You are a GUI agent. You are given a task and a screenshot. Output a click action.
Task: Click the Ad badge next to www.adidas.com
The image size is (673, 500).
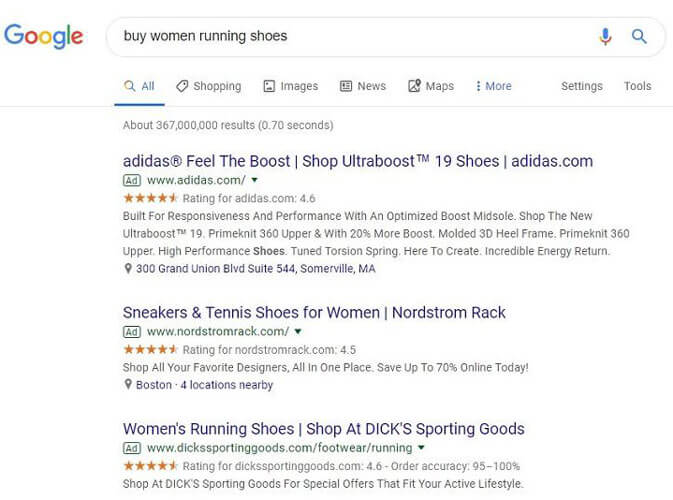pyautogui.click(x=131, y=181)
